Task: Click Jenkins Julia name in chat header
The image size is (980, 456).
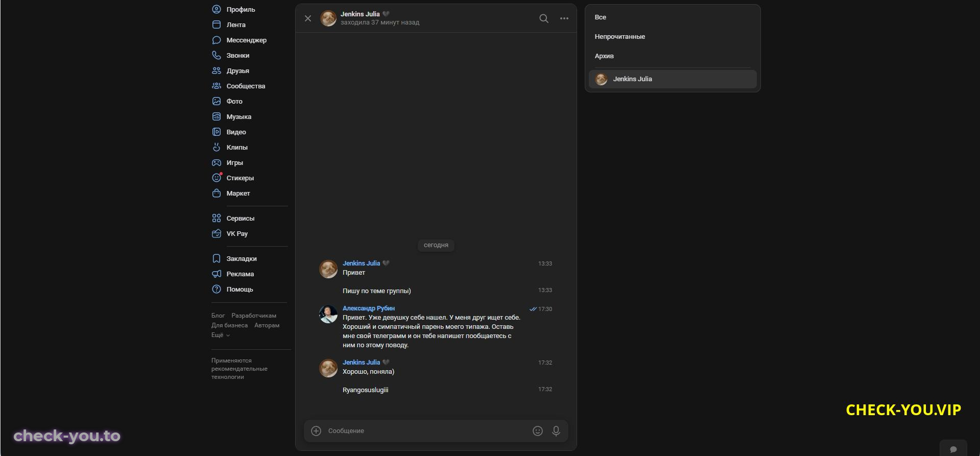Action: pos(360,14)
